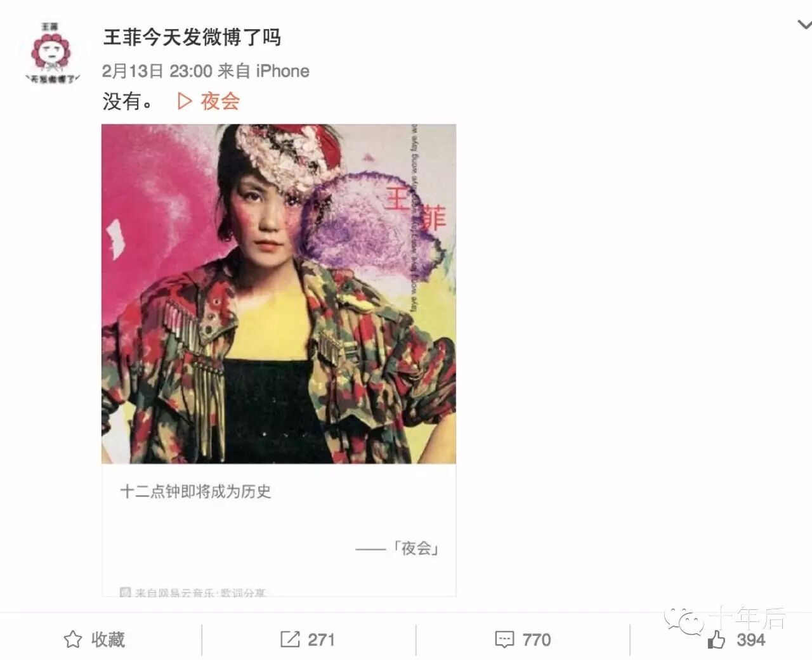Click the lyric text 十二点钟即将成为历史
812x660 pixels.
[195, 491]
